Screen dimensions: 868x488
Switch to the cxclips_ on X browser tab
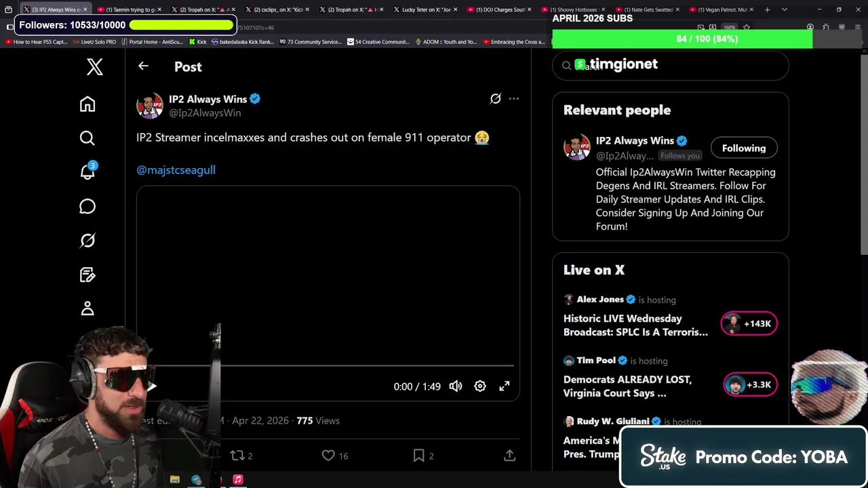coord(276,9)
